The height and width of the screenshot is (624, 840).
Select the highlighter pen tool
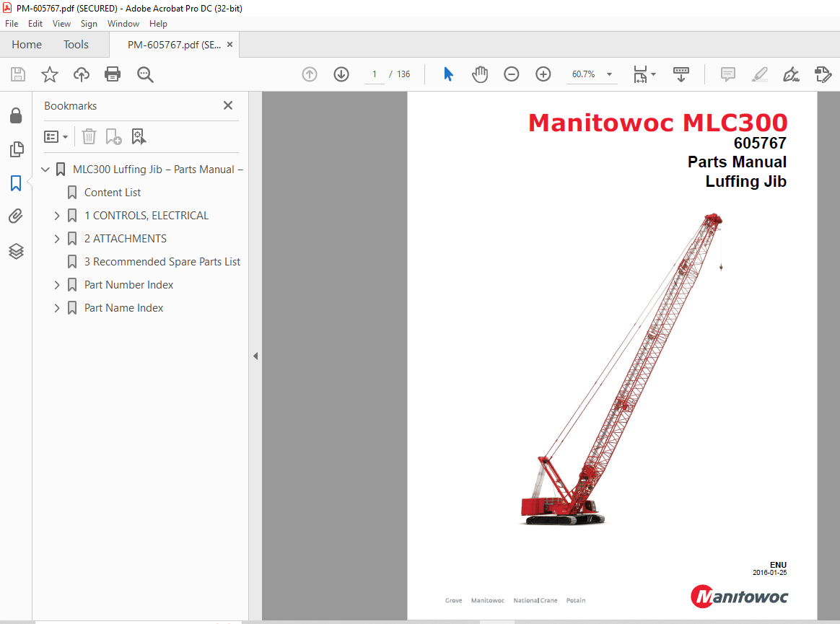pyautogui.click(x=760, y=74)
